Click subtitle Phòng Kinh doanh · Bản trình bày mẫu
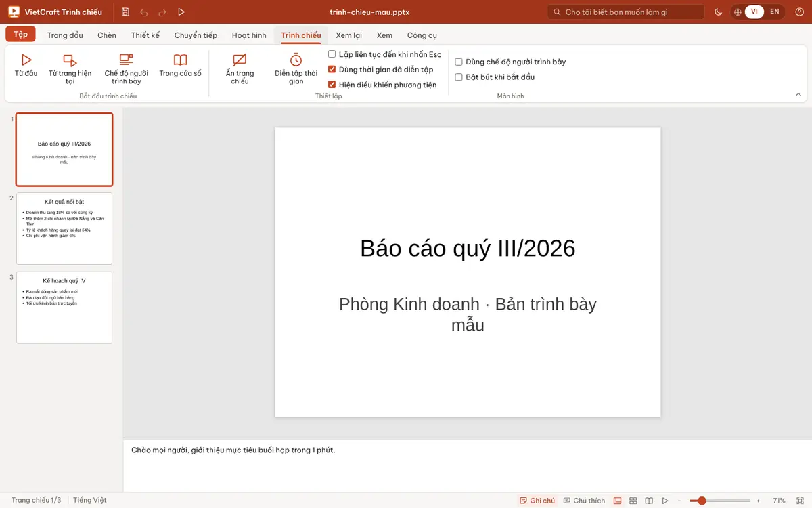Viewport: 812px width, 508px height. (x=468, y=314)
